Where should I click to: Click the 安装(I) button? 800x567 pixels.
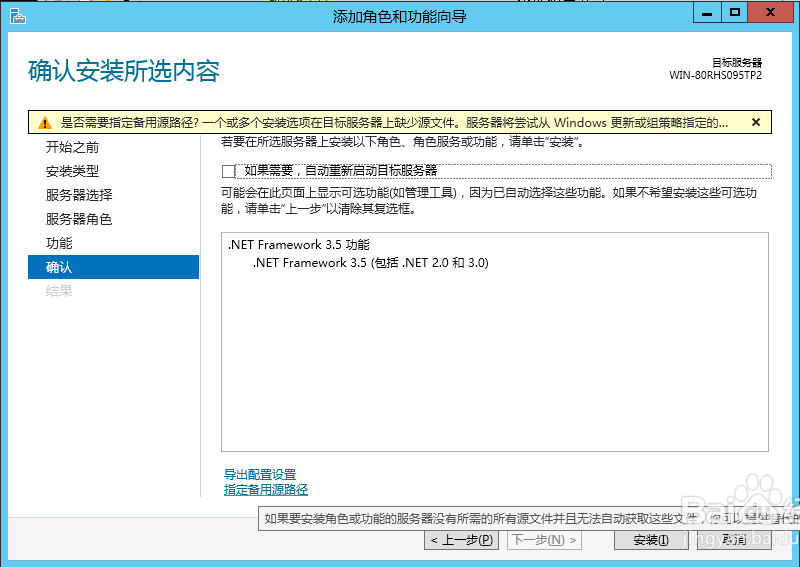click(x=651, y=540)
